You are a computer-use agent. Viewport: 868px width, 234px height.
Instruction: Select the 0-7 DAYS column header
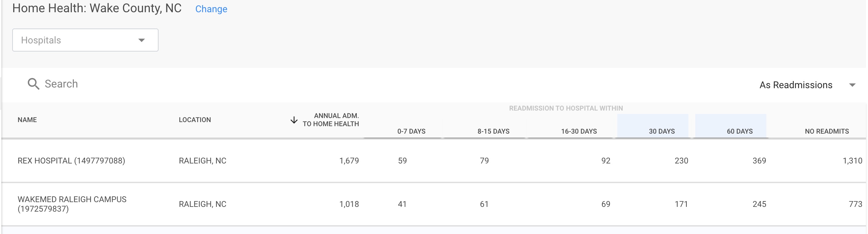tap(411, 131)
